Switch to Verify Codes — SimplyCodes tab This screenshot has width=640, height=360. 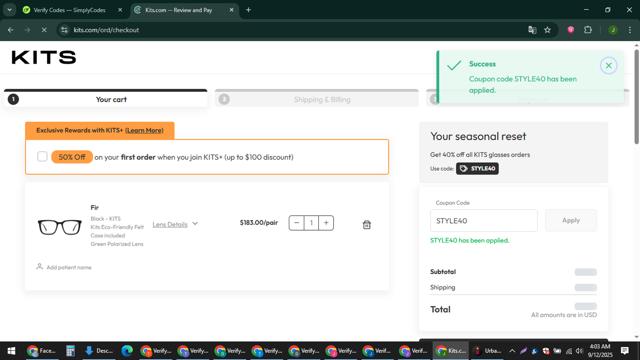[69, 10]
